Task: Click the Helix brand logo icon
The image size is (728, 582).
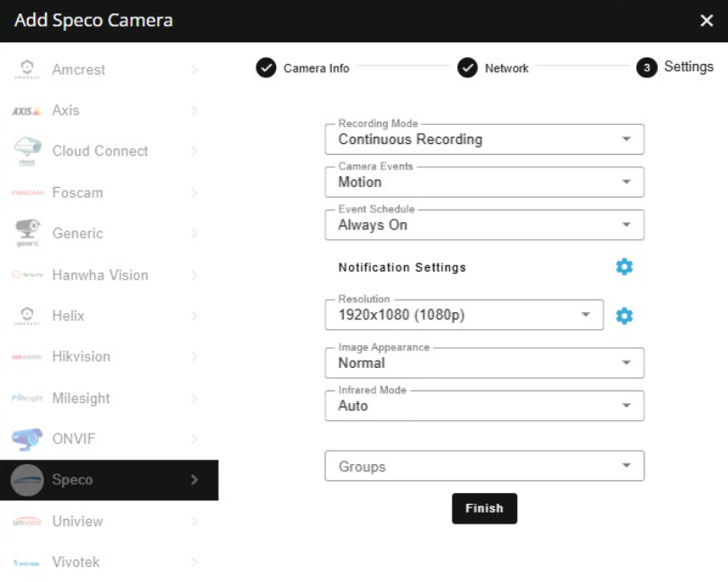Action: [27, 316]
